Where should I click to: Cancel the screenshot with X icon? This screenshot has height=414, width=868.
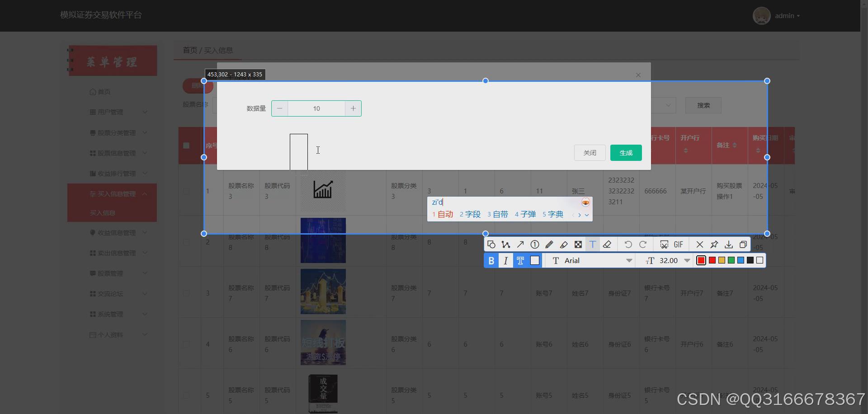pyautogui.click(x=700, y=245)
